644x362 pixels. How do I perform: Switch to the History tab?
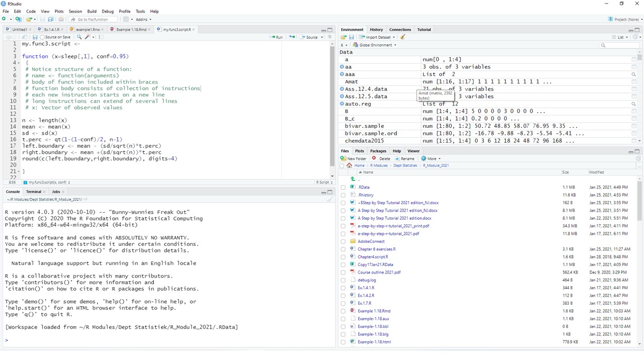pos(376,29)
